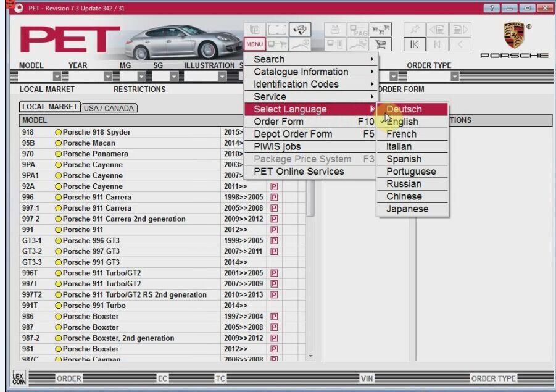Click the P icon in Porsche 991 Turbo/GT2 996T row
This screenshot has height=392, width=556.
(x=274, y=273)
